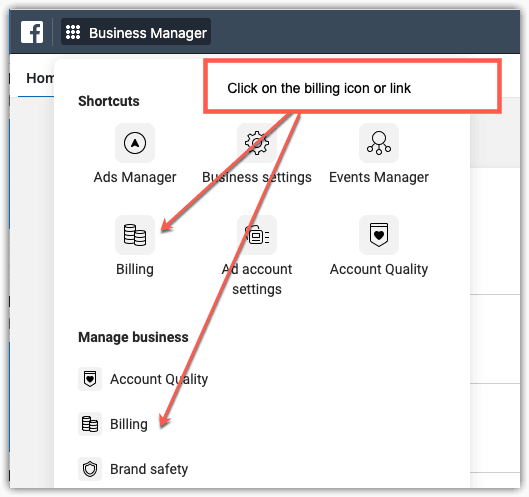Open the Business Manager grid menu button
The height and width of the screenshot is (497, 529).
coord(136,32)
